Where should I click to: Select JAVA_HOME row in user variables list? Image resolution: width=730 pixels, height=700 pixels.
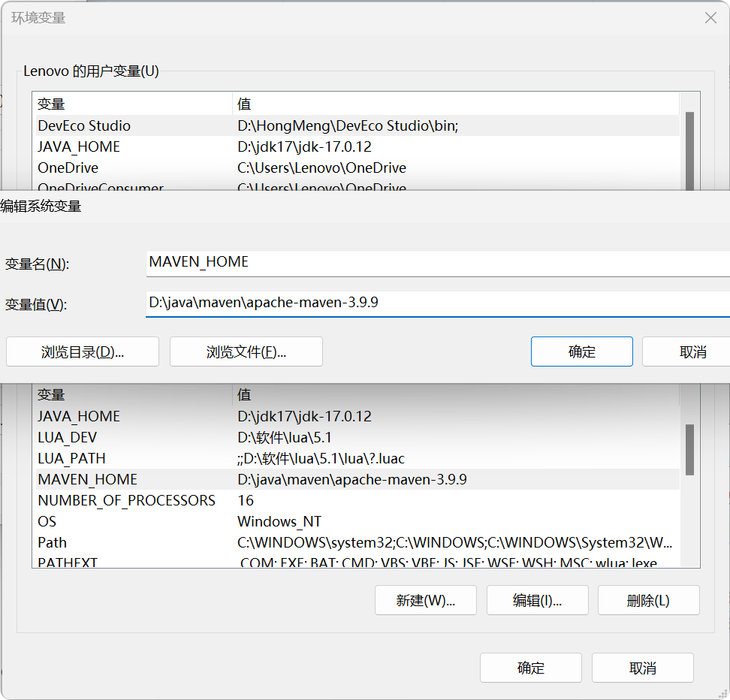tap(357, 146)
